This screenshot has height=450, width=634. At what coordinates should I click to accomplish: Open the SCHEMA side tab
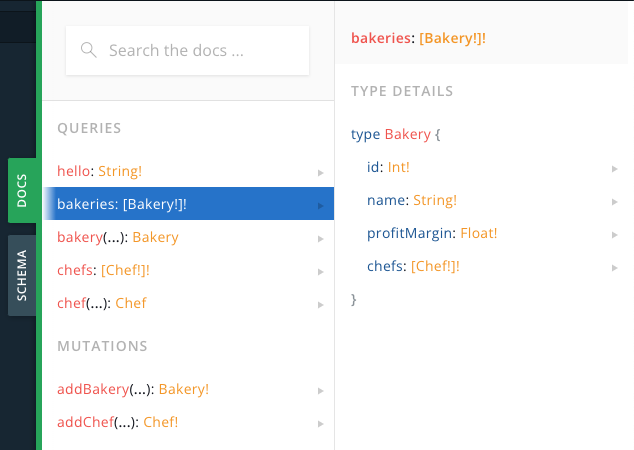pyautogui.click(x=22, y=275)
